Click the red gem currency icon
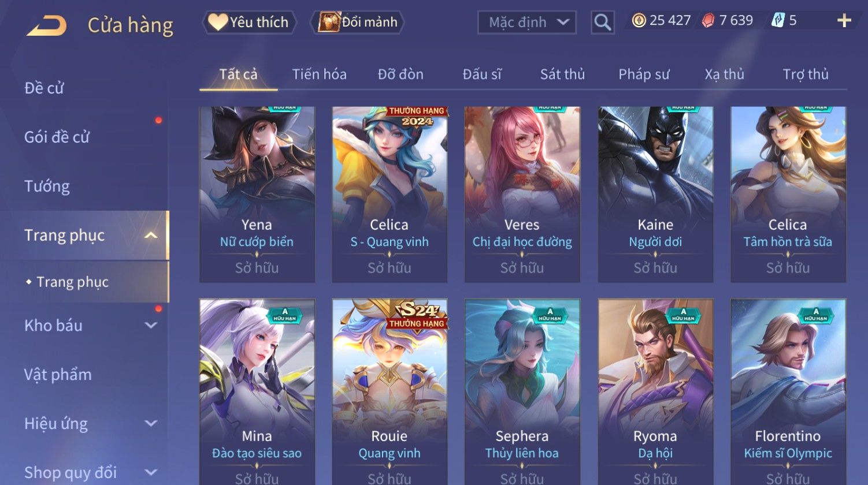Viewport: 868px width, 485px height. (x=708, y=21)
